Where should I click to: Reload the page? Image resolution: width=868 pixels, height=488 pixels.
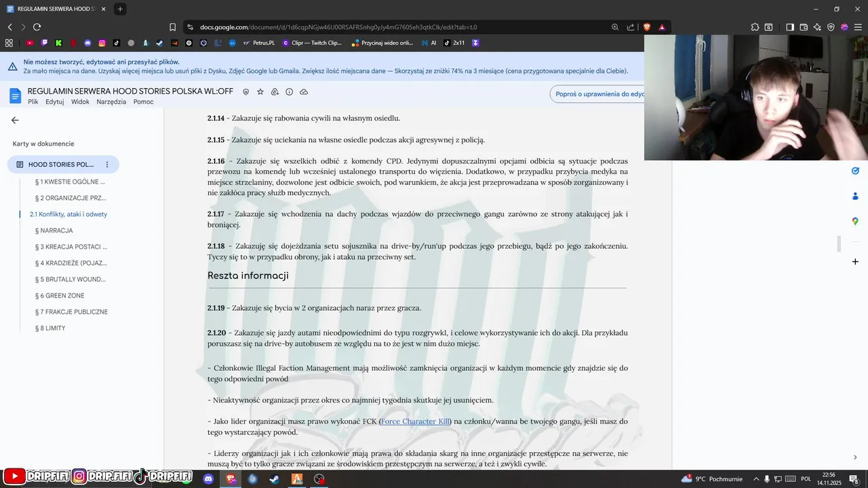37,27
